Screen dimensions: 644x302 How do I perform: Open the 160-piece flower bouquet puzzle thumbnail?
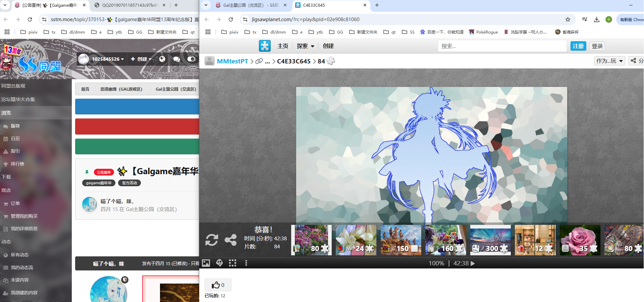click(x=446, y=240)
